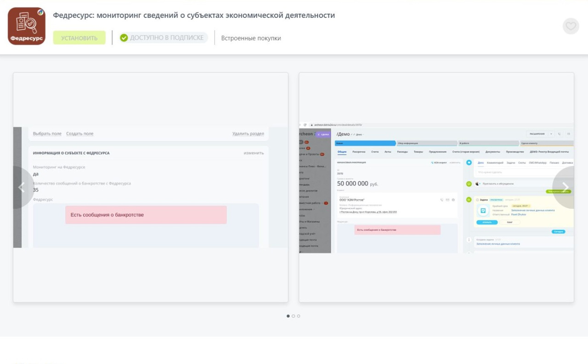Viewport: 588px width, 364px height.
Task: Switch to the Общие tab in CRM screenshot
Action: [342, 151]
